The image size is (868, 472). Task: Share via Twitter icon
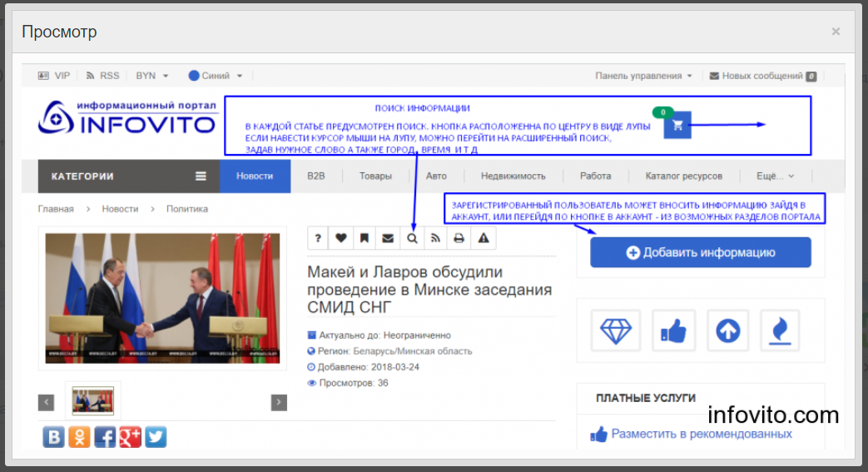click(x=156, y=437)
